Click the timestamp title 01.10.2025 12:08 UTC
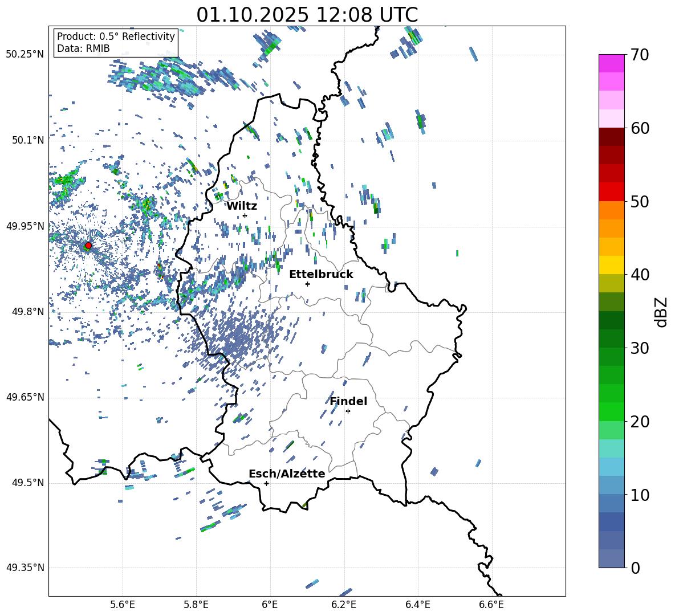Screen dimensions: 675x616 point(307,15)
